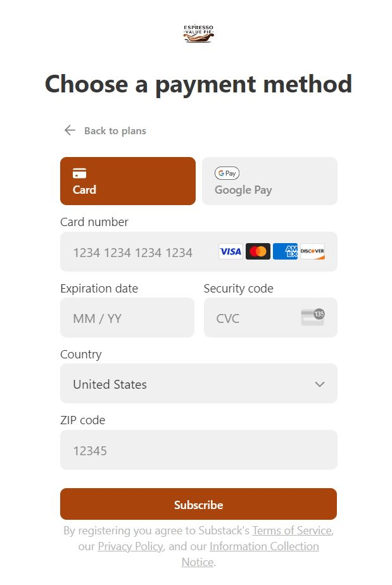Click the Espresso Value Pie logo
The image size is (392, 585).
(198, 34)
